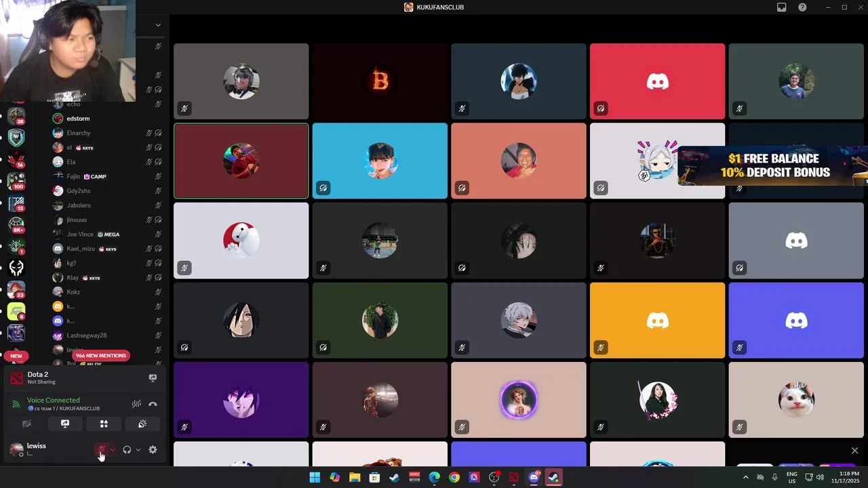The image size is (868, 488).
Task: Select the red Discord-logo participant tile
Action: click(x=657, y=81)
